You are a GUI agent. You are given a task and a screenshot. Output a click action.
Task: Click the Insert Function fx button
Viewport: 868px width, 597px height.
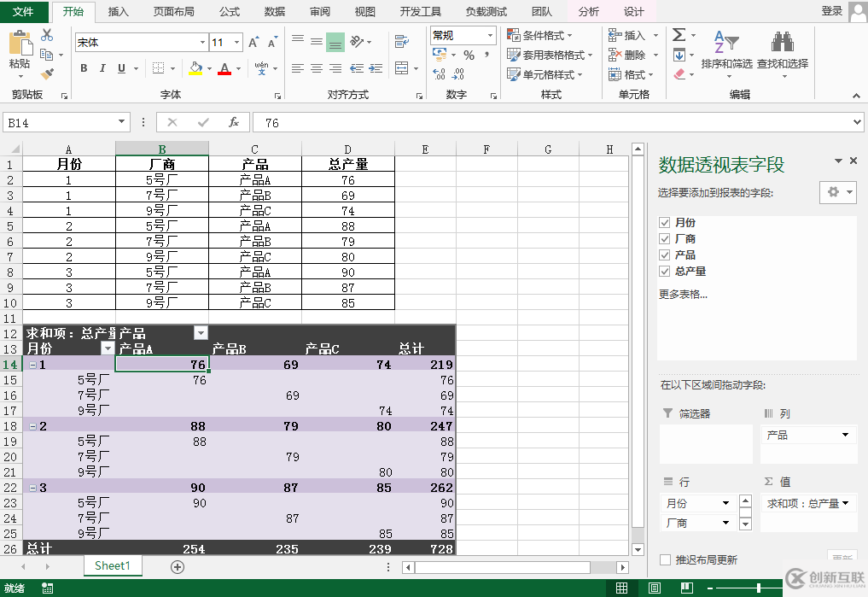tap(234, 122)
